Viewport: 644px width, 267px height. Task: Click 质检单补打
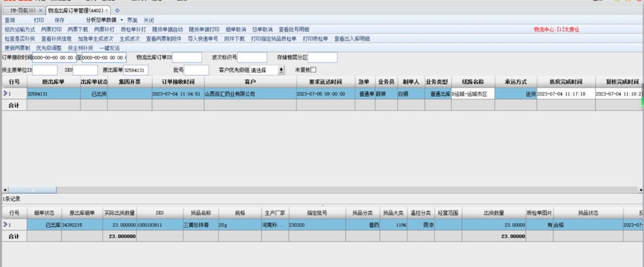coord(133,30)
